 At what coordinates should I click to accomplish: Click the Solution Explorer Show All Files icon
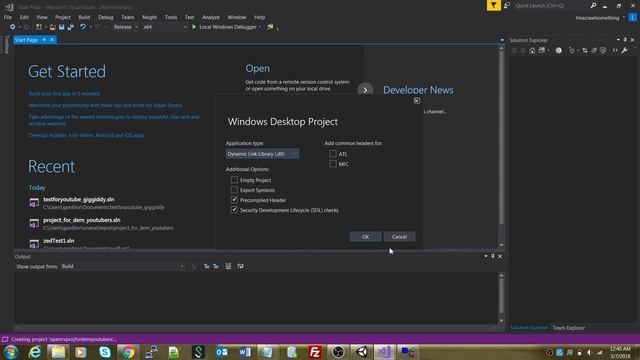coord(603,50)
